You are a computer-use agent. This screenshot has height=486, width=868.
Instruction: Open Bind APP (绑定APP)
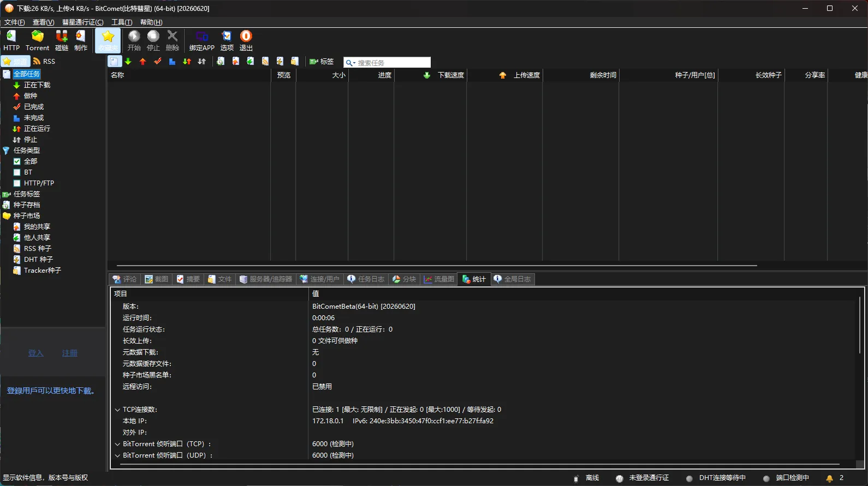click(x=202, y=40)
